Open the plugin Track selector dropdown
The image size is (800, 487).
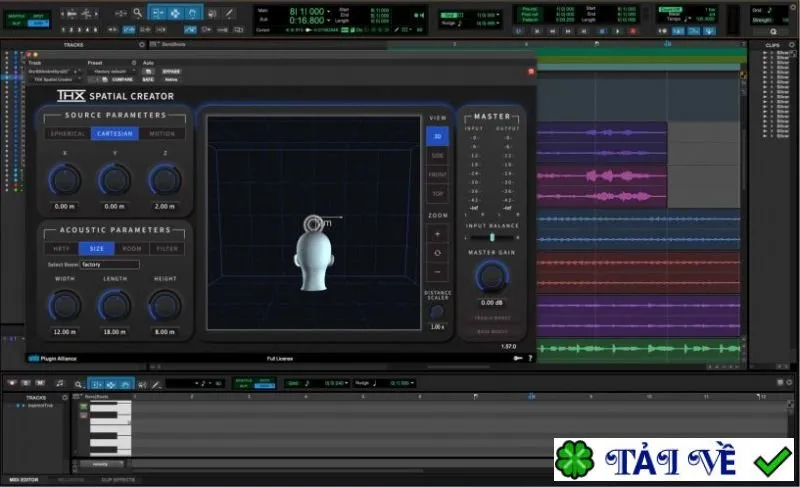[54, 71]
